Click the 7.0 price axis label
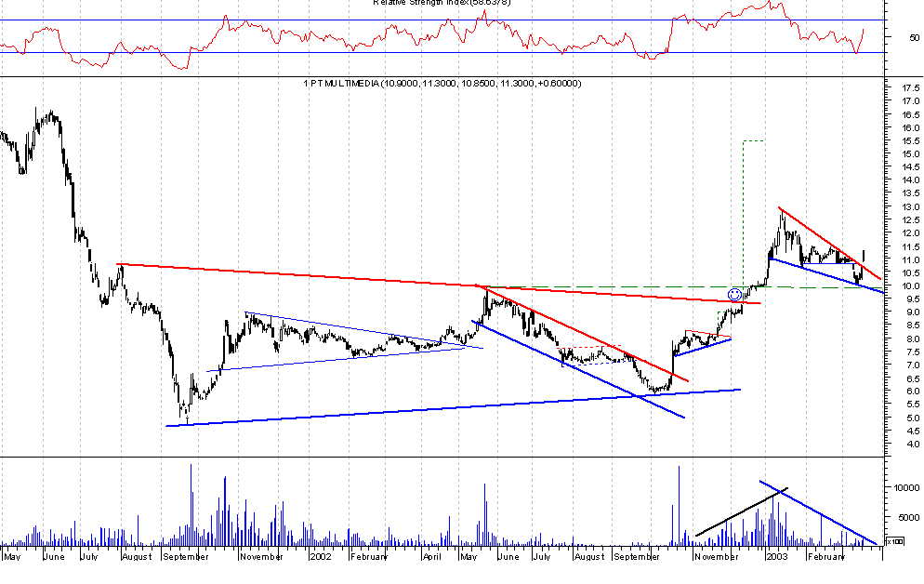 (914, 365)
